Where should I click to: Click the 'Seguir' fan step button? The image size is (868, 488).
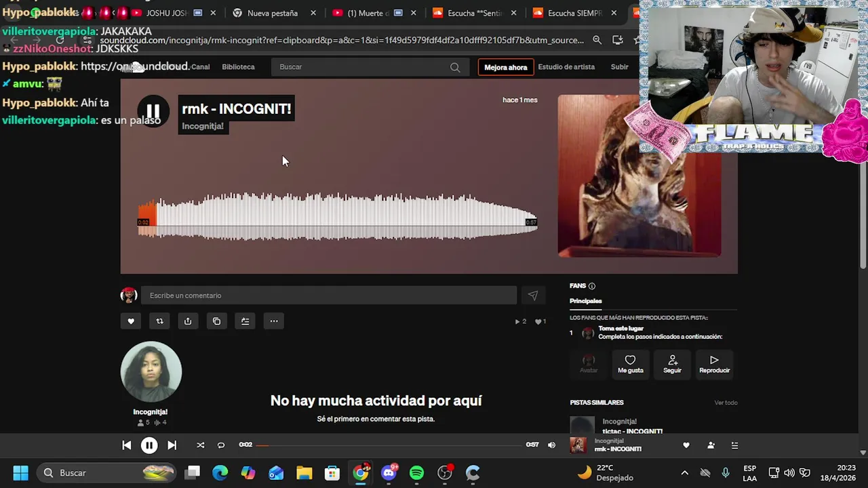point(672,364)
